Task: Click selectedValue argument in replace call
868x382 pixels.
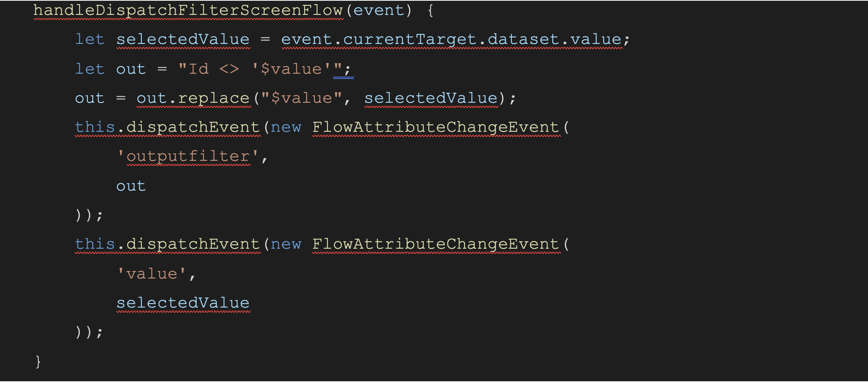Action: click(x=431, y=98)
